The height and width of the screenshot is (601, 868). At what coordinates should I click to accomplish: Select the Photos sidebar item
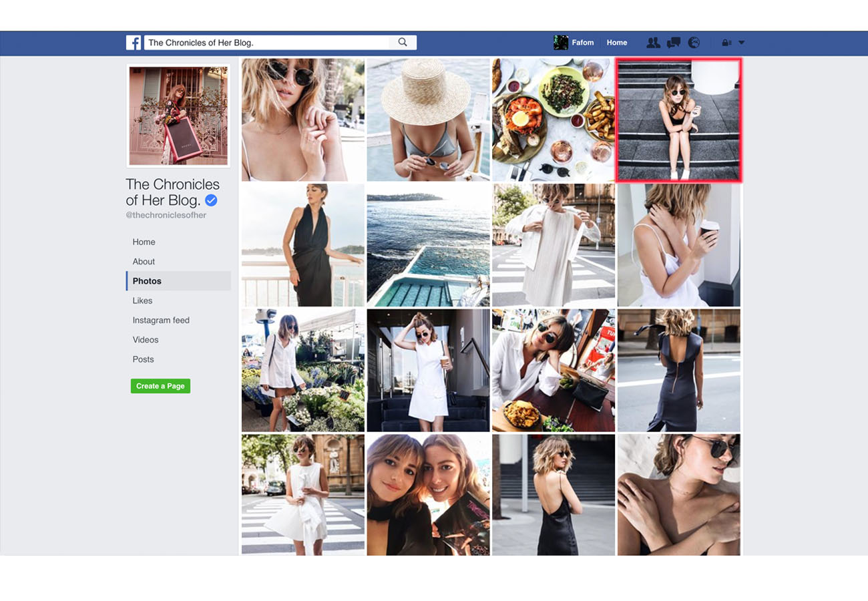pos(178,281)
